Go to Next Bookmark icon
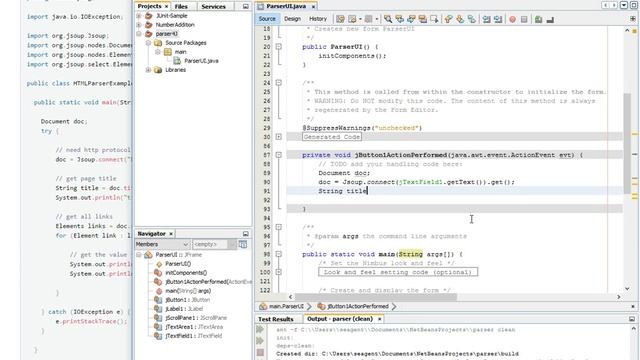 point(460,19)
